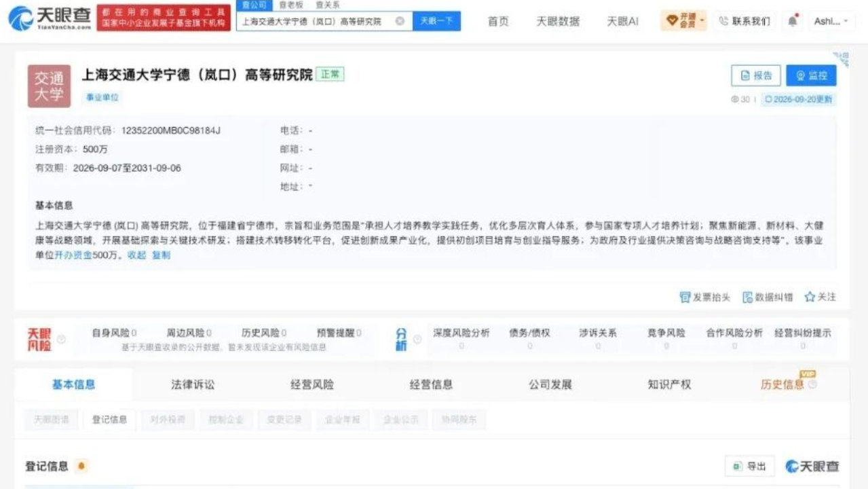
Task: Select the 查关系 search tab
Action: tap(328, 5)
